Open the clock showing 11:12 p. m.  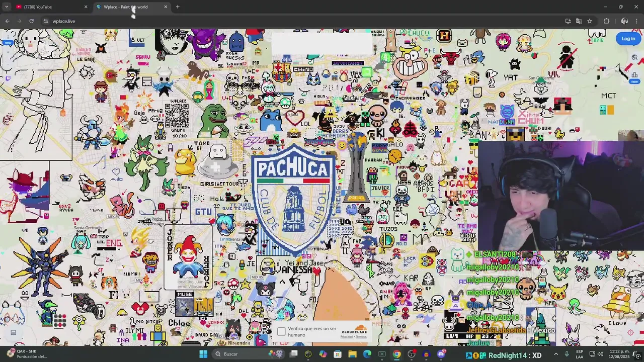620,354
